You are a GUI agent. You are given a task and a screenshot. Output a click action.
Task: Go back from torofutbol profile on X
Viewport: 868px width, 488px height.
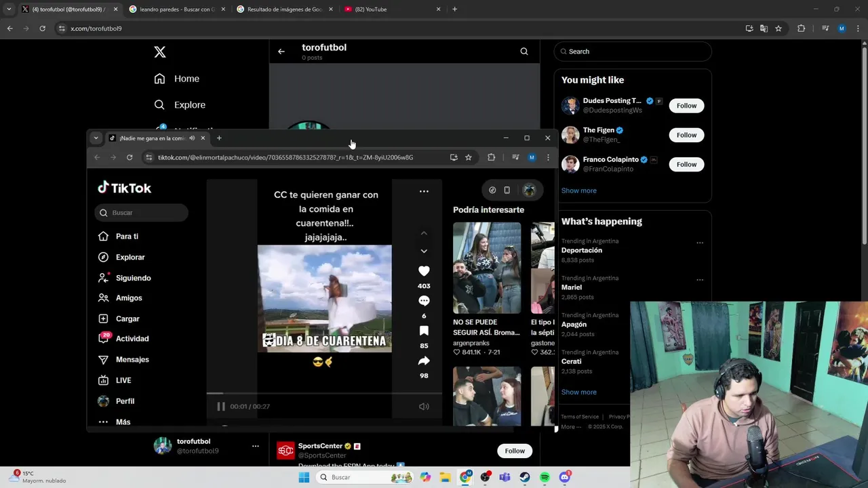(281, 52)
